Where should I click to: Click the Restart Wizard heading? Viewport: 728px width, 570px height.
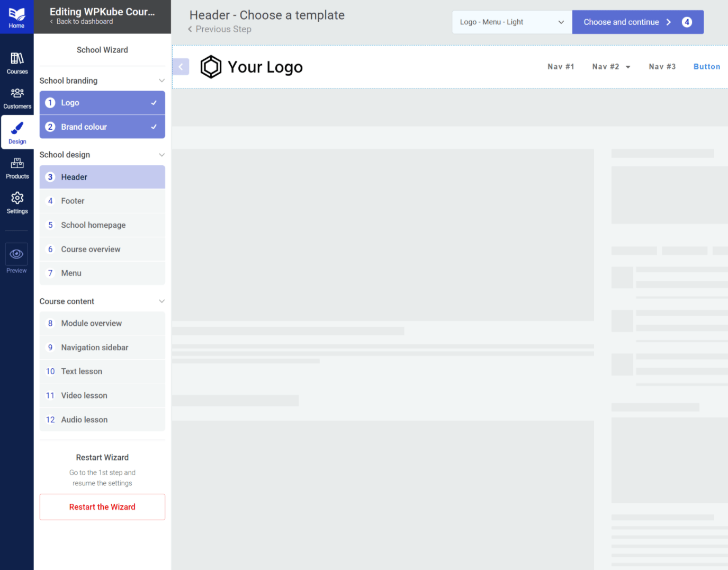(x=102, y=458)
